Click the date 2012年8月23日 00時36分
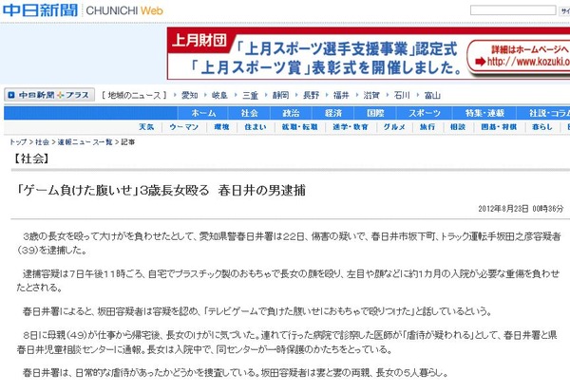 tap(521, 208)
